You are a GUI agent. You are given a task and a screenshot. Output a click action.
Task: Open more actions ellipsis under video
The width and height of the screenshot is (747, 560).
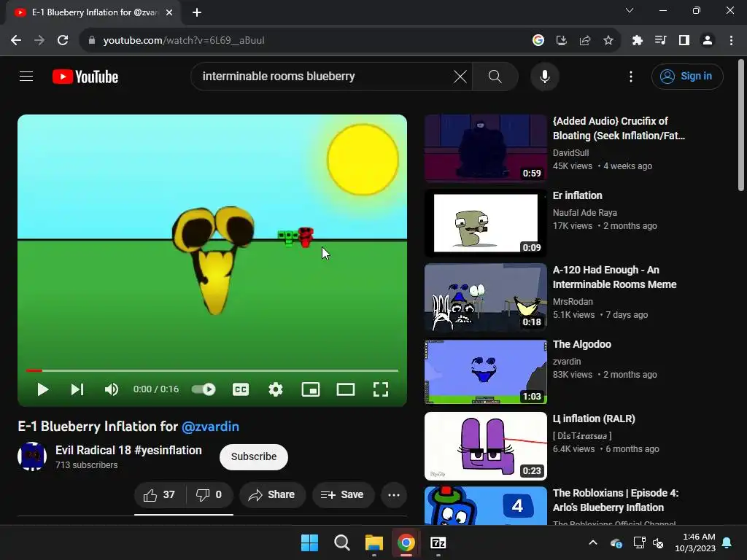click(393, 495)
